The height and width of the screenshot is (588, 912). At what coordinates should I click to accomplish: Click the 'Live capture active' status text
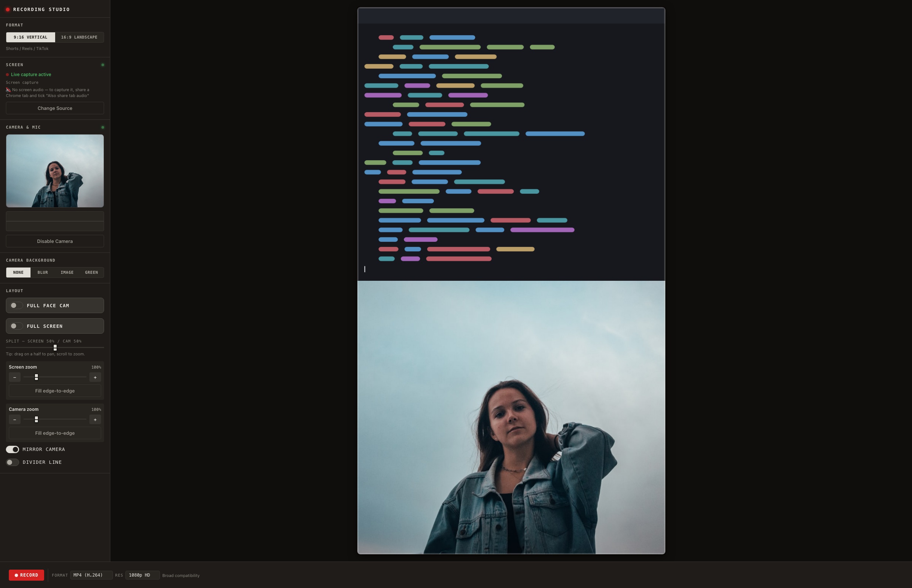[31, 75]
